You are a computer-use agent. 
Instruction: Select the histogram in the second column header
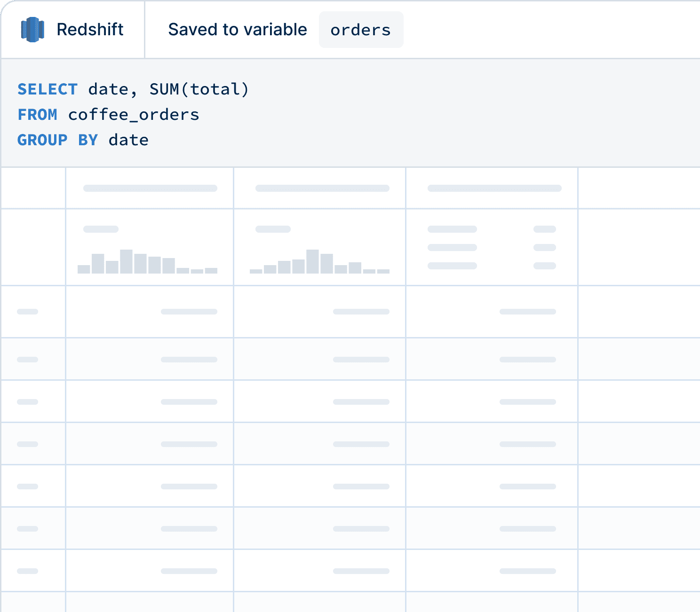pos(320,261)
